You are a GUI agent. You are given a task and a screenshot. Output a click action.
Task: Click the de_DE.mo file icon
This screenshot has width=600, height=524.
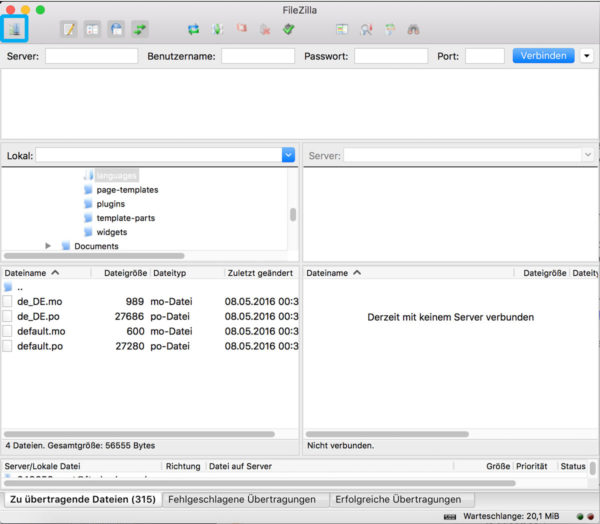click(x=7, y=301)
